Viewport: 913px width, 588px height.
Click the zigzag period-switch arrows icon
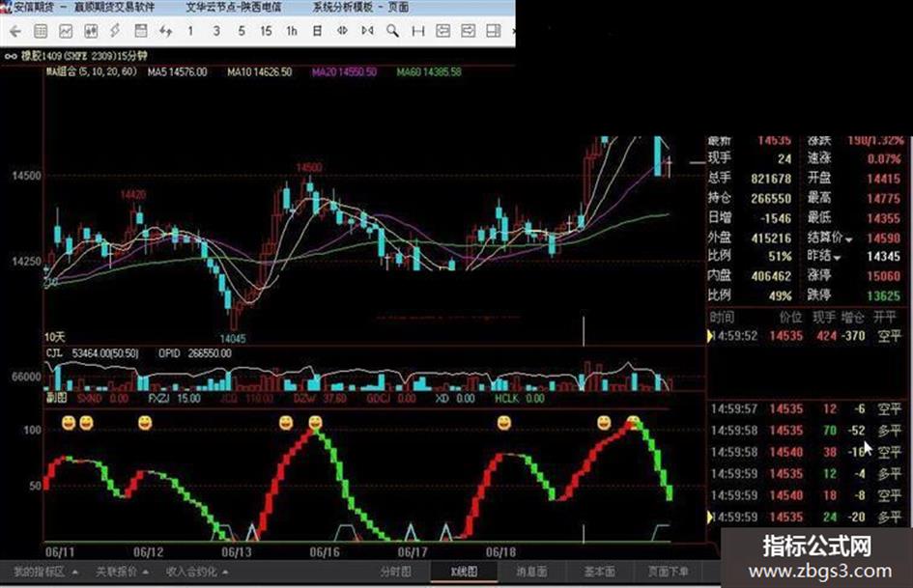point(166,31)
